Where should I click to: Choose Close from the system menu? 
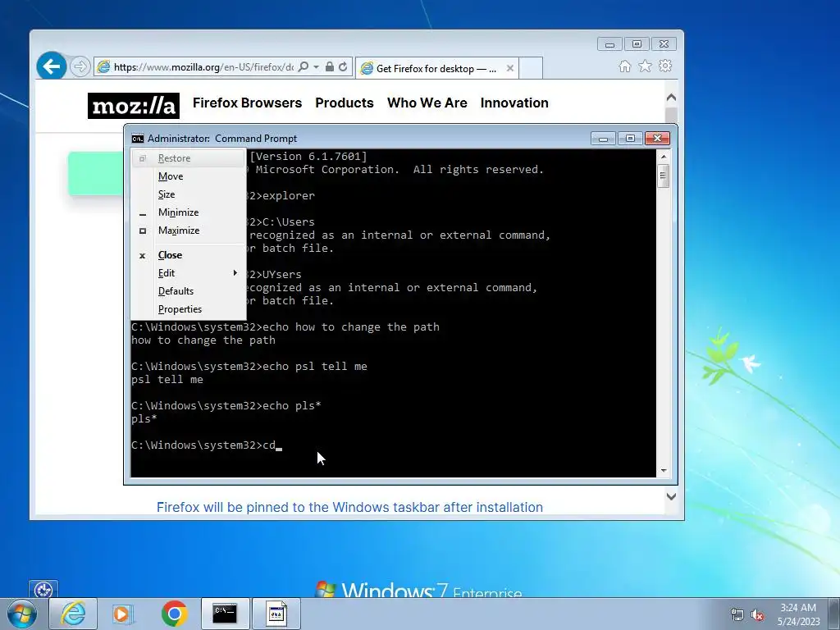pos(188,255)
